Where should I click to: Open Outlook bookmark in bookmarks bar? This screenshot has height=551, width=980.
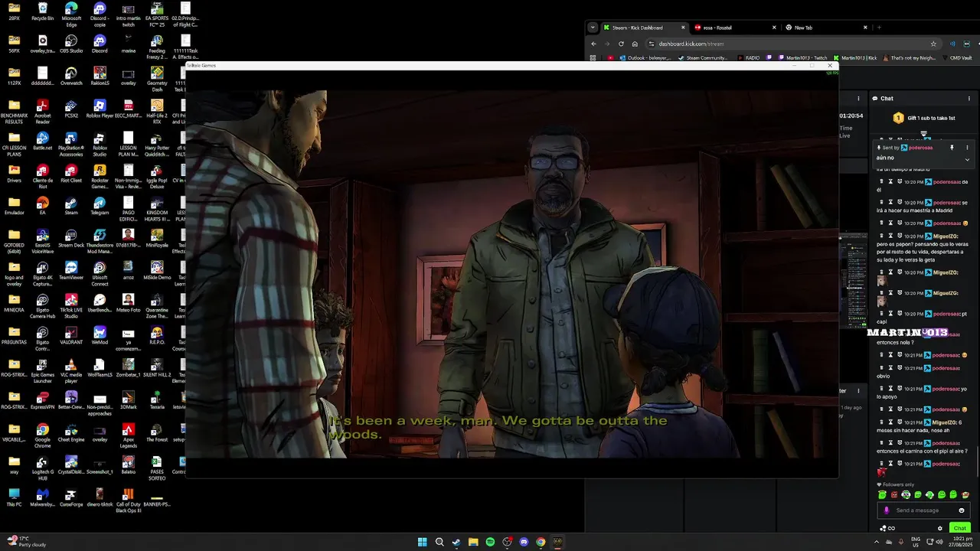pos(645,57)
